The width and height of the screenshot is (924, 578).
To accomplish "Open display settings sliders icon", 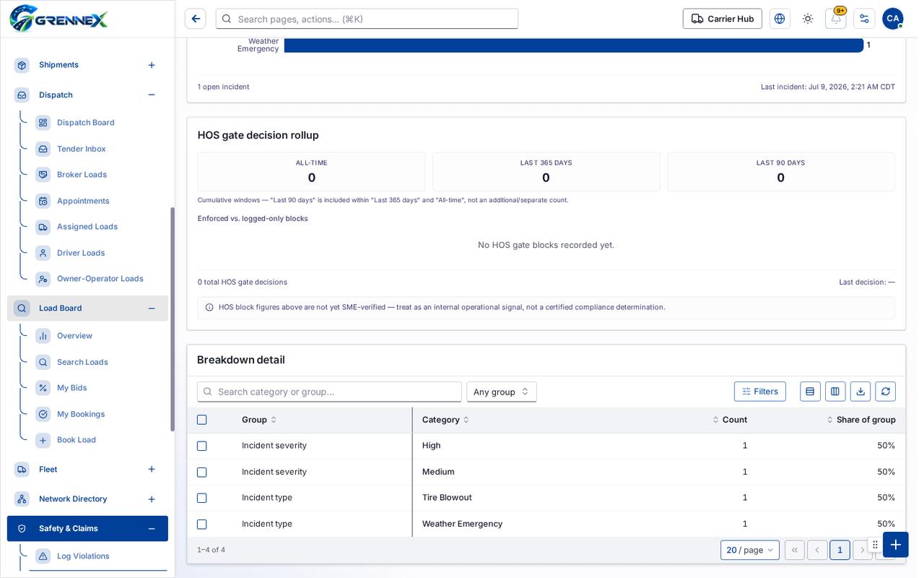I will click(x=864, y=19).
